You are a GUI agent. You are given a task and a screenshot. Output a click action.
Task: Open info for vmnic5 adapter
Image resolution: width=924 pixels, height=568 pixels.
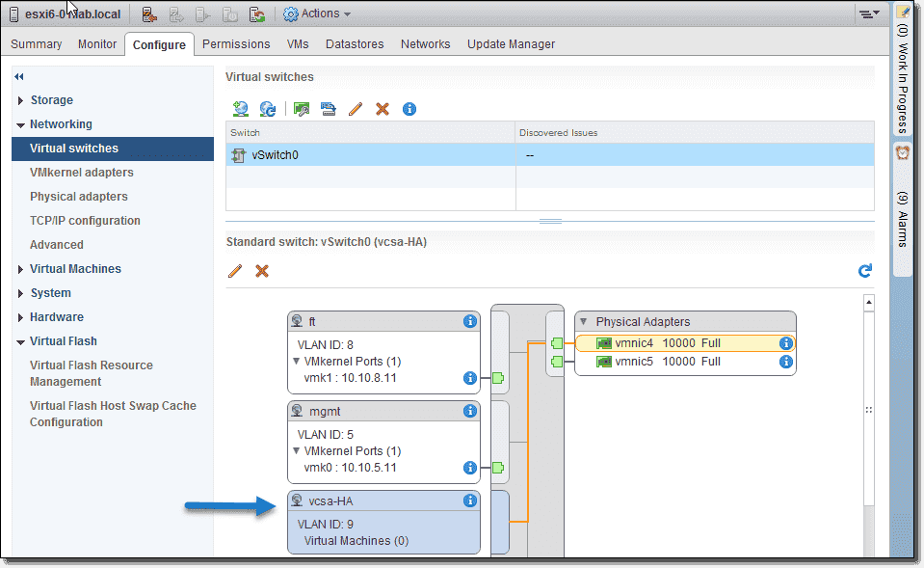point(785,362)
